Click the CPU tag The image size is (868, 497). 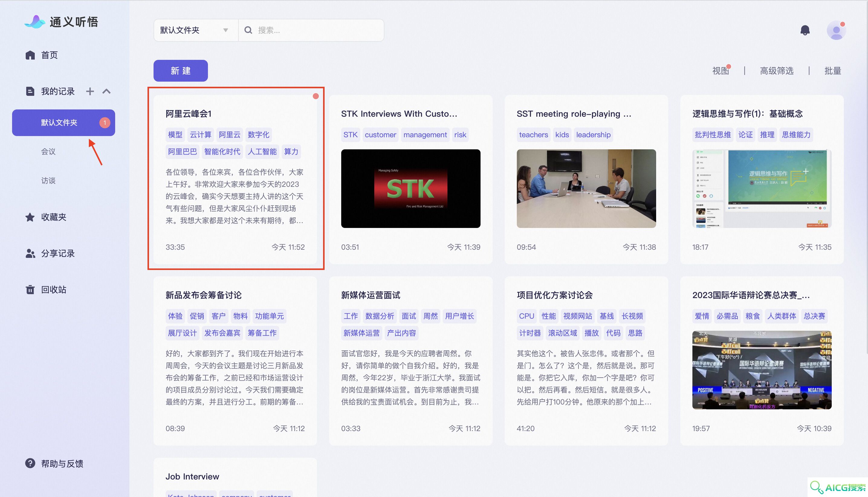coord(526,316)
